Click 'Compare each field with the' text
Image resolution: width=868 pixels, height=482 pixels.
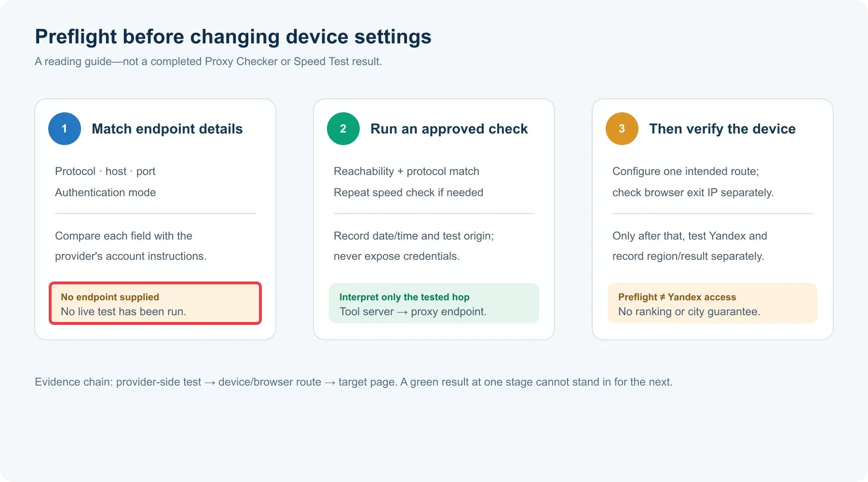tap(123, 236)
